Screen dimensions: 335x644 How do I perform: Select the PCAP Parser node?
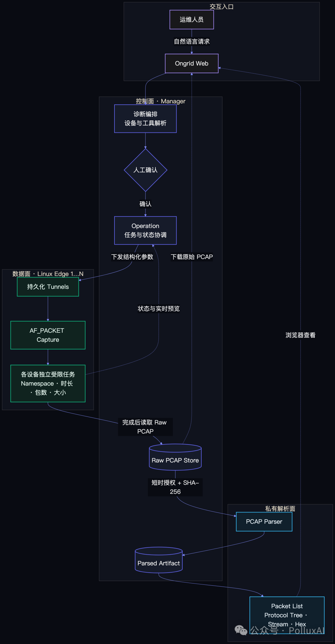264,522
